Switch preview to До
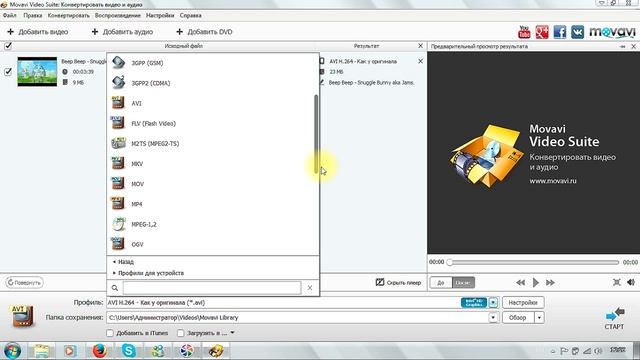The image size is (640, 360). coord(441,282)
